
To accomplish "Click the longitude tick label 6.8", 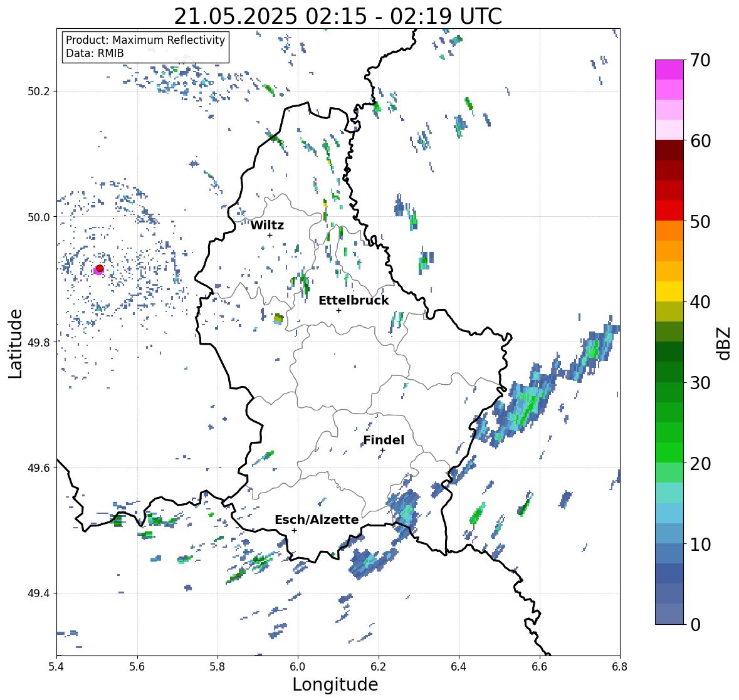I will [620, 667].
